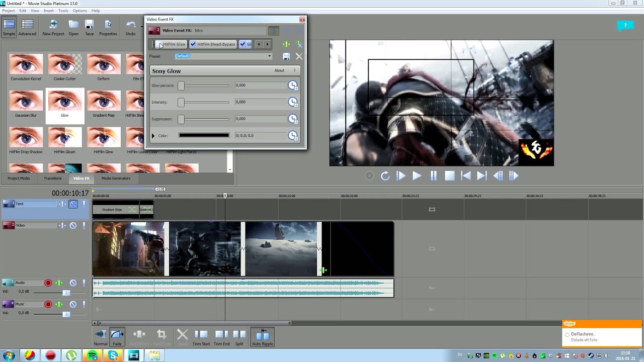This screenshot has width=644, height=362.
Task: Click the Audio track volume slider
Action: tap(65, 293)
